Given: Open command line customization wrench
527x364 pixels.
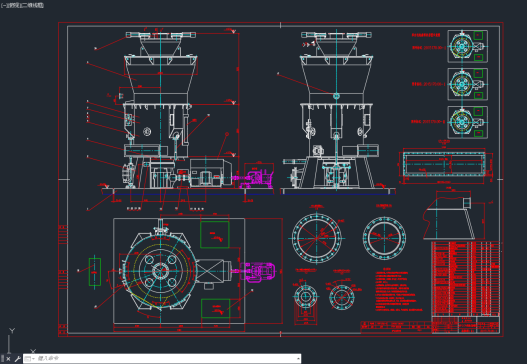Looking at the screenshot, I should tap(17, 359).
